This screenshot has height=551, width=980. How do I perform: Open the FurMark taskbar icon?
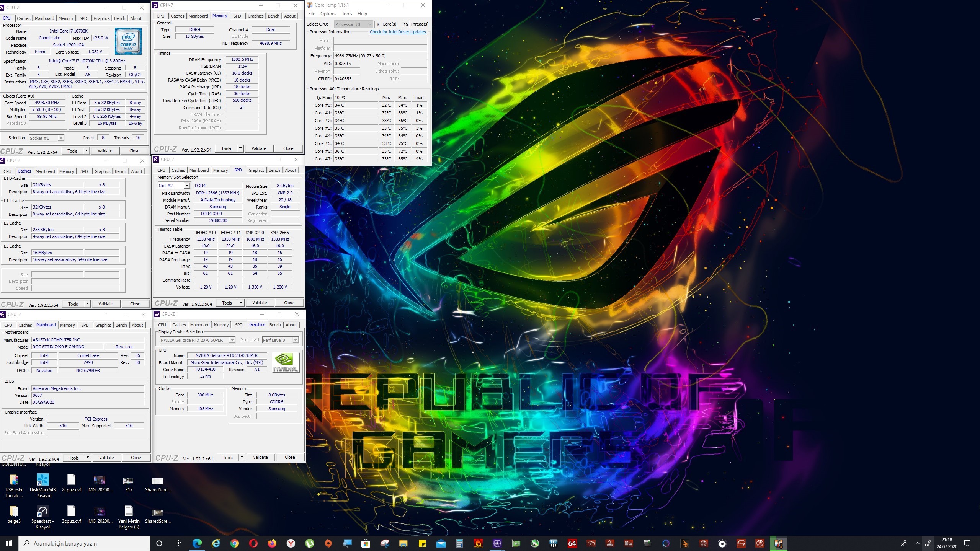coord(479,543)
